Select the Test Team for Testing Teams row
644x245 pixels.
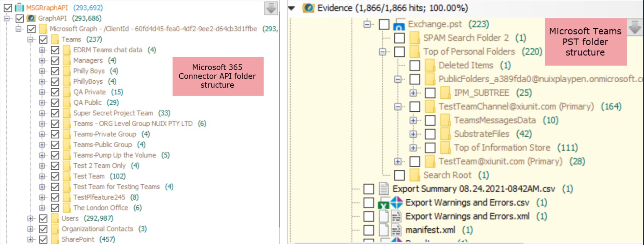123,187
